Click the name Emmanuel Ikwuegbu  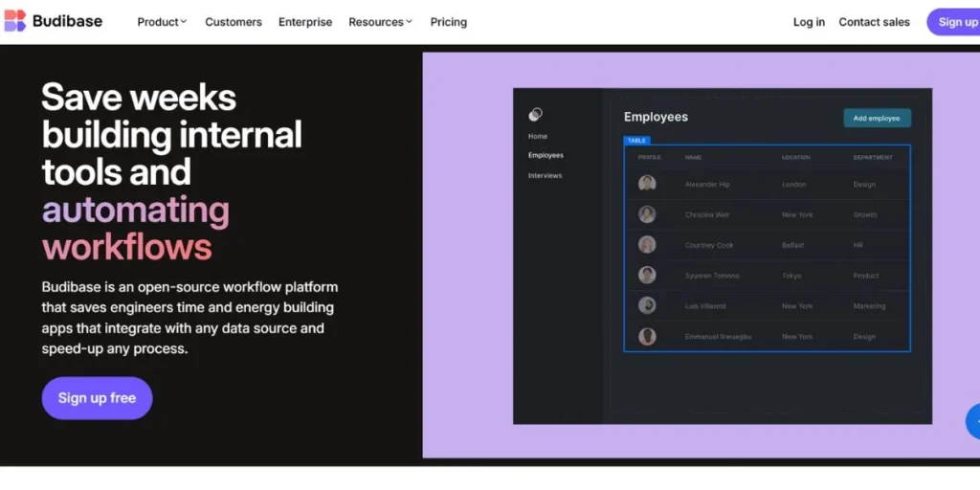point(718,337)
